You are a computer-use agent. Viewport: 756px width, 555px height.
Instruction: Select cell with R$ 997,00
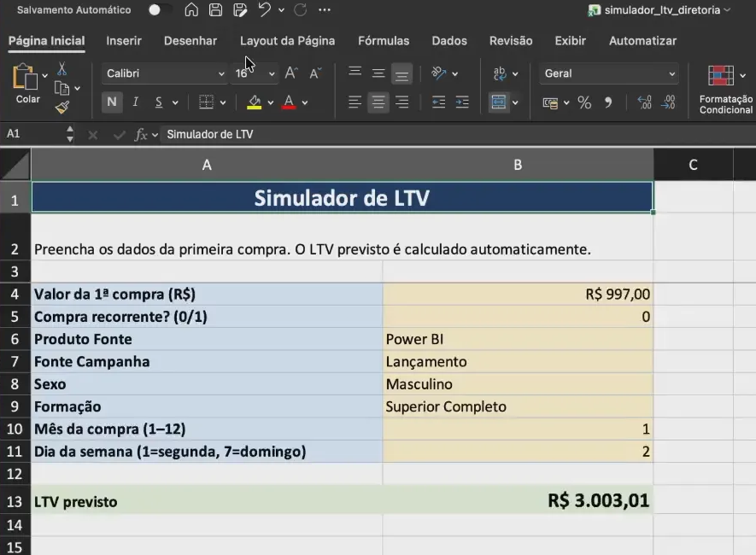(518, 294)
